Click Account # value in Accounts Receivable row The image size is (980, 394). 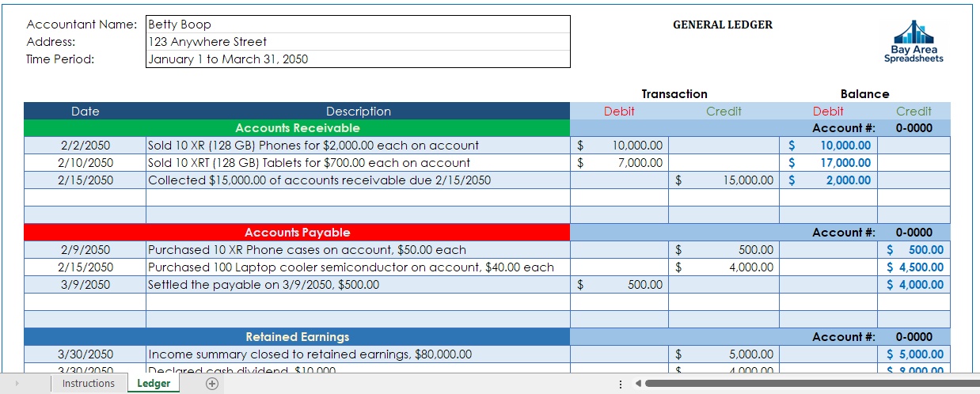pos(914,128)
